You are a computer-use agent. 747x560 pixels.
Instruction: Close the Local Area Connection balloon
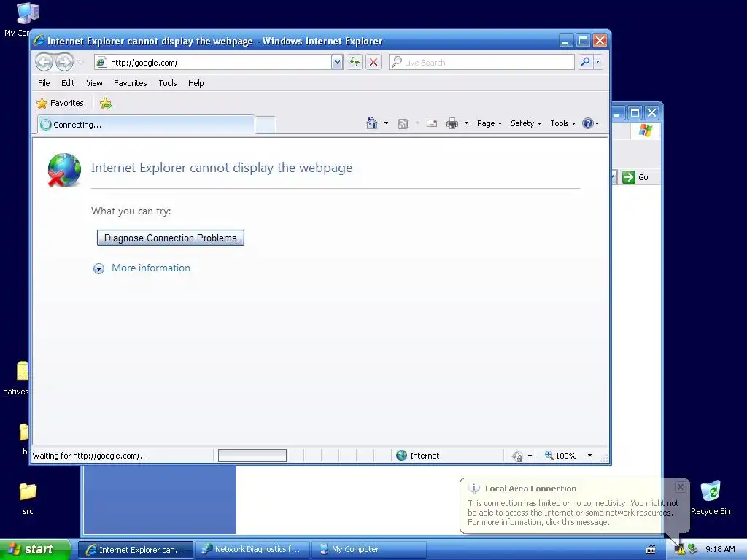pyautogui.click(x=681, y=486)
